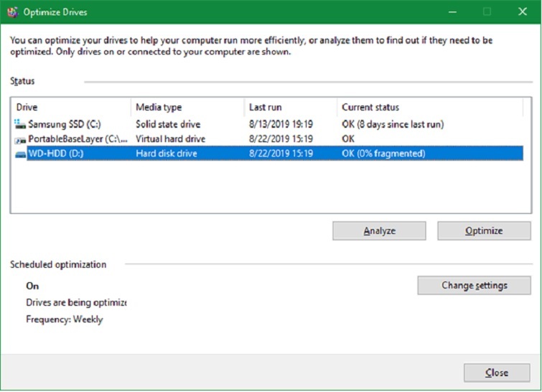This screenshot has height=392, width=542.
Task: Click the 'Virtual hard drive' media type cell
Action: pos(170,139)
